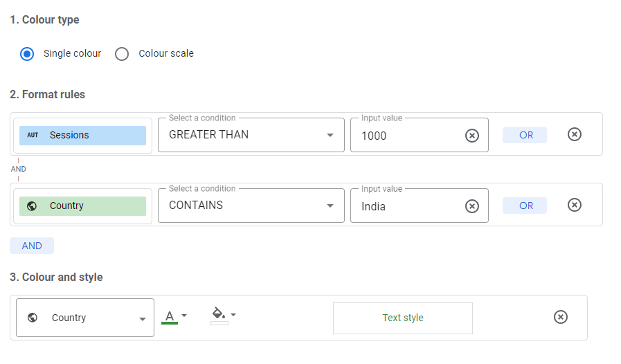The height and width of the screenshot is (364, 621).
Task: Add another condition with AND button
Action: point(32,246)
